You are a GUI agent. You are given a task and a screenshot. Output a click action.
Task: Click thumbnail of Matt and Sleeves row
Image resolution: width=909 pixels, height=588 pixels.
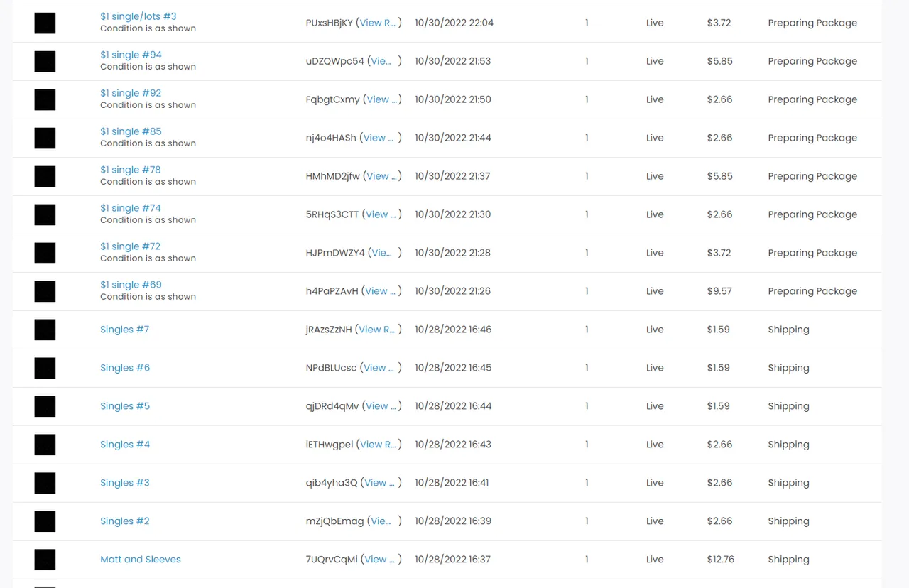pos(45,560)
